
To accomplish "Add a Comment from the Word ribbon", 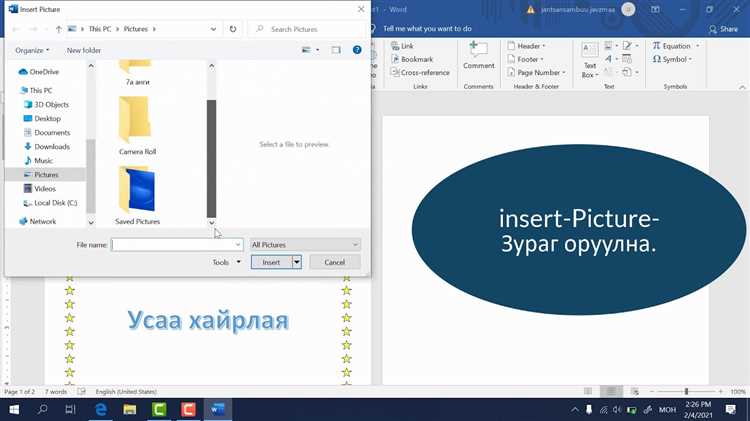I will click(x=478, y=55).
